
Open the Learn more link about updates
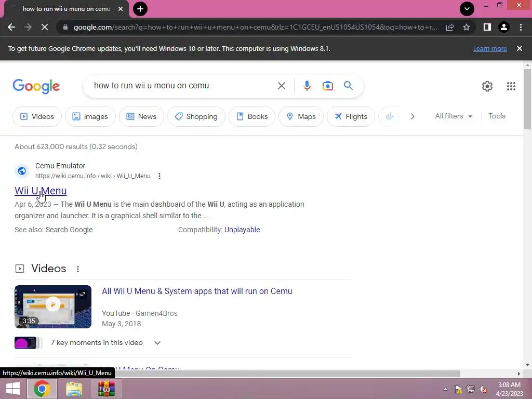coord(490,48)
